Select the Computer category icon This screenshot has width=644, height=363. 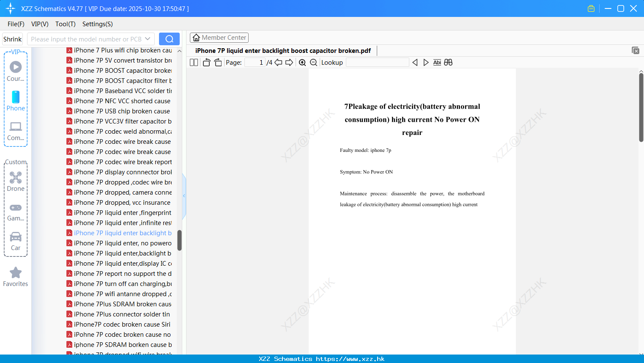[x=16, y=131]
